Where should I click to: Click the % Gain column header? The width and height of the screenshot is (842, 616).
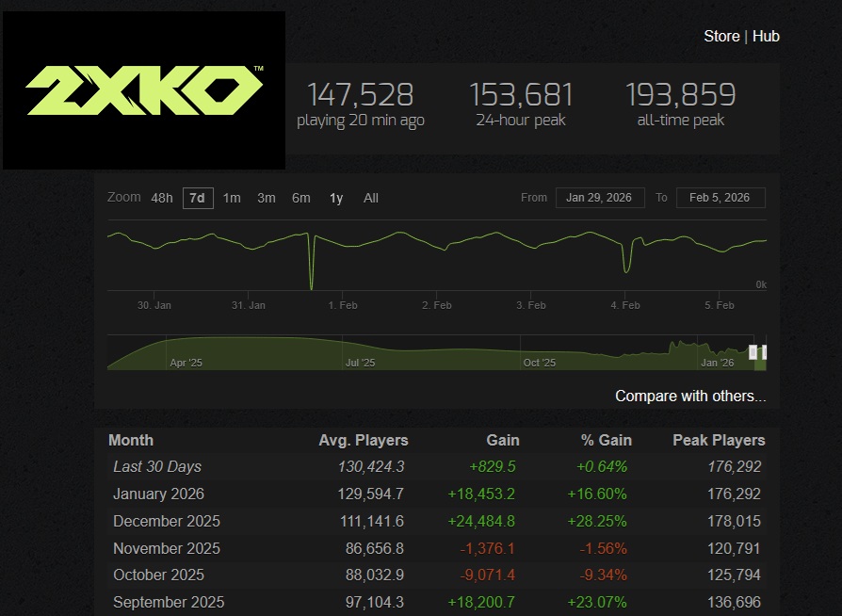(607, 441)
